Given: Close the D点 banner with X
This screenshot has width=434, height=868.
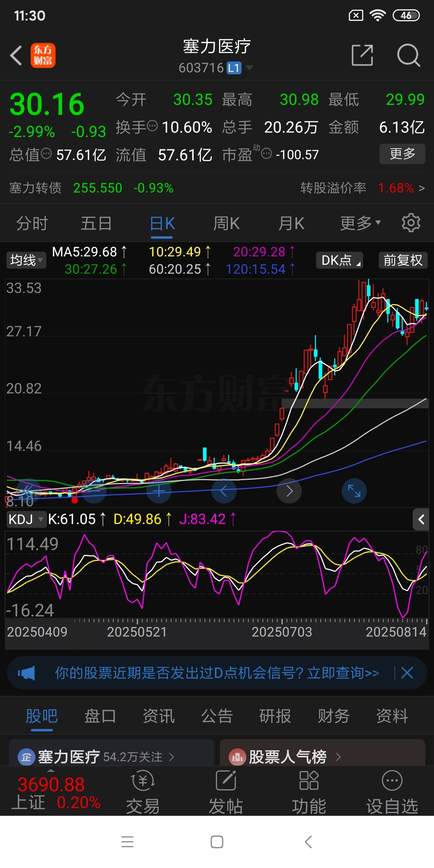Looking at the screenshot, I should 407,673.
